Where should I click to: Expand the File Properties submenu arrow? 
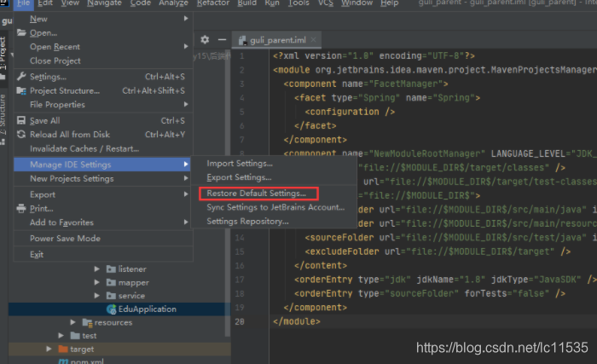(186, 104)
